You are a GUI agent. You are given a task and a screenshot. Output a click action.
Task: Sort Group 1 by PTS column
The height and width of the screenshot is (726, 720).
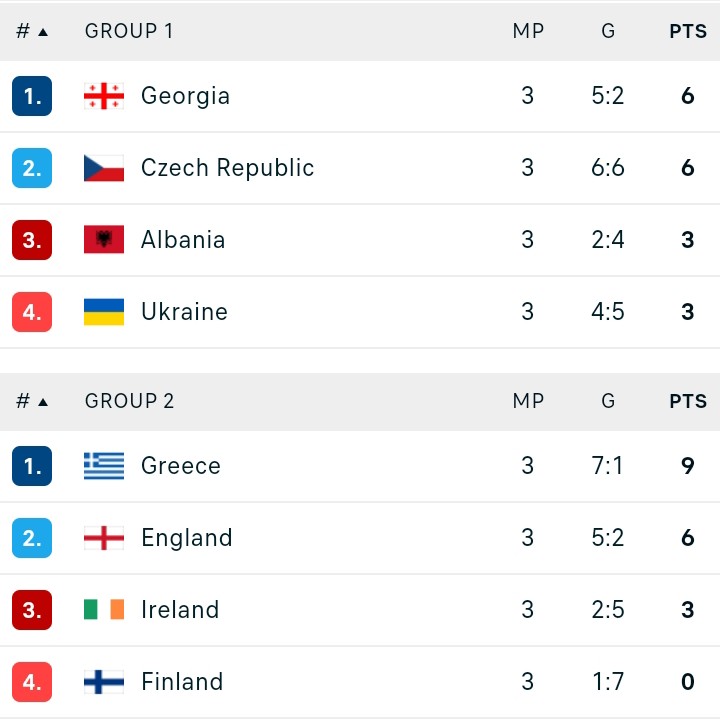pos(688,31)
